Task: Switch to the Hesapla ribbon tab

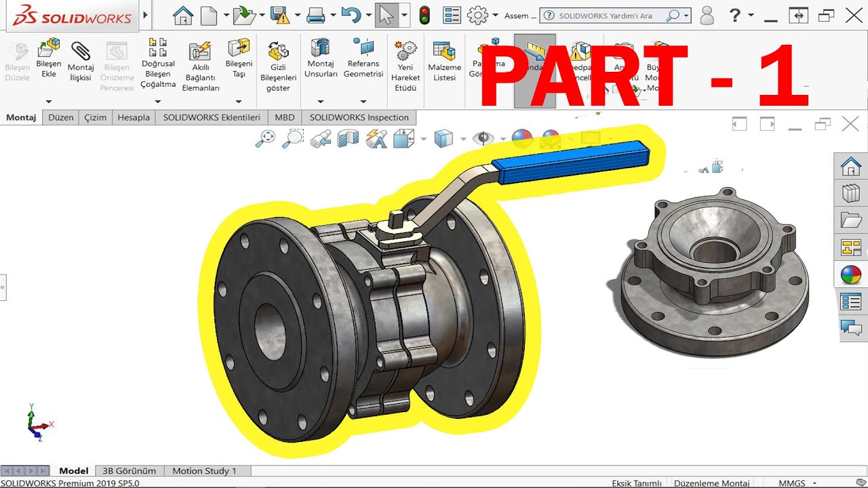Action: coord(134,117)
